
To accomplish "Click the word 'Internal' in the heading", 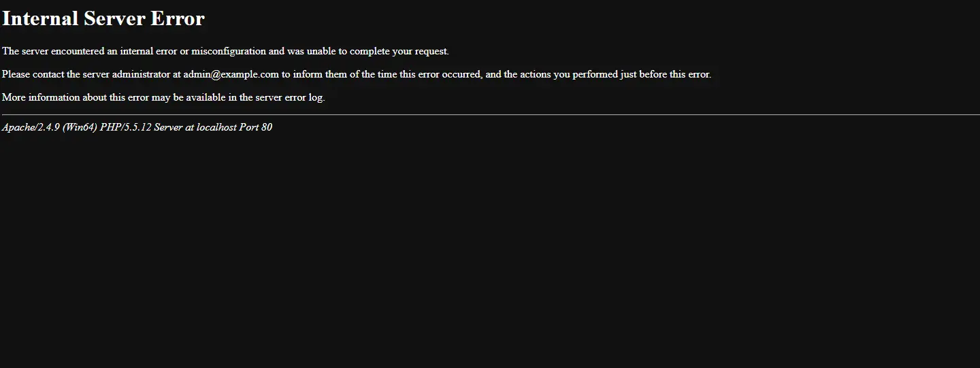I will coord(41,18).
